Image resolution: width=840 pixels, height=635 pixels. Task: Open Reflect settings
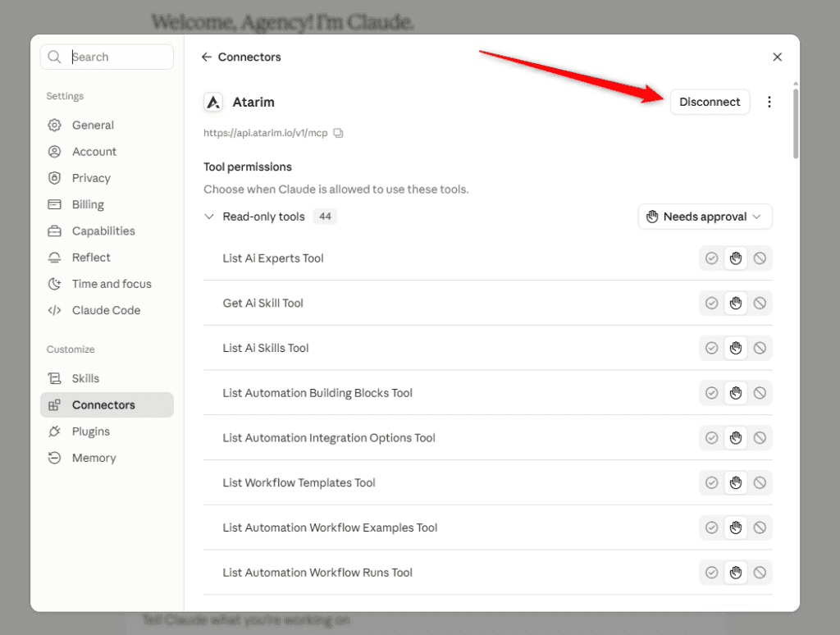coord(107,258)
